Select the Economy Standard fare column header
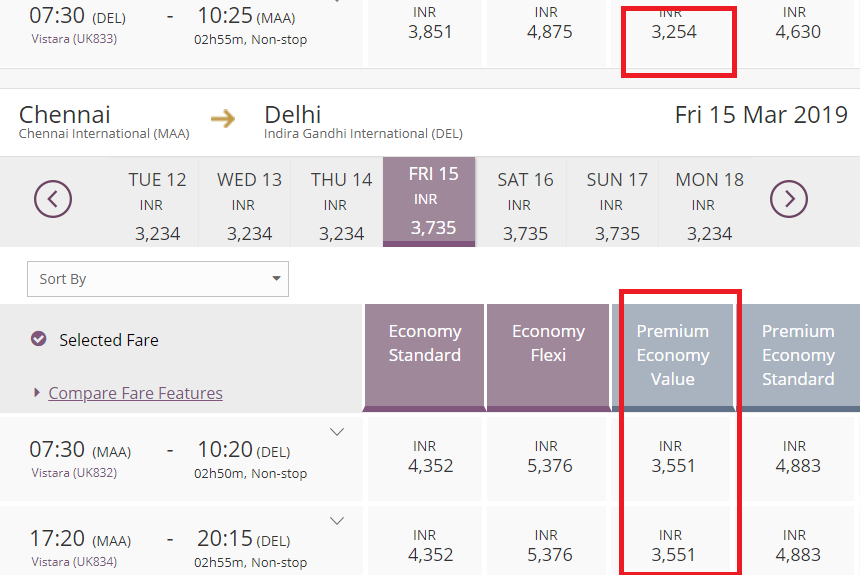The image size is (860, 575). (x=424, y=355)
